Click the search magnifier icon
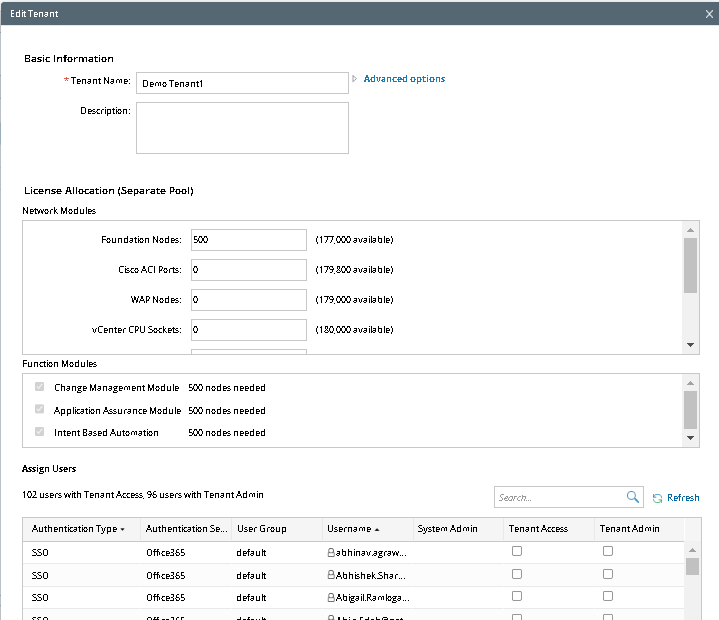719x620 pixels. pyautogui.click(x=633, y=497)
